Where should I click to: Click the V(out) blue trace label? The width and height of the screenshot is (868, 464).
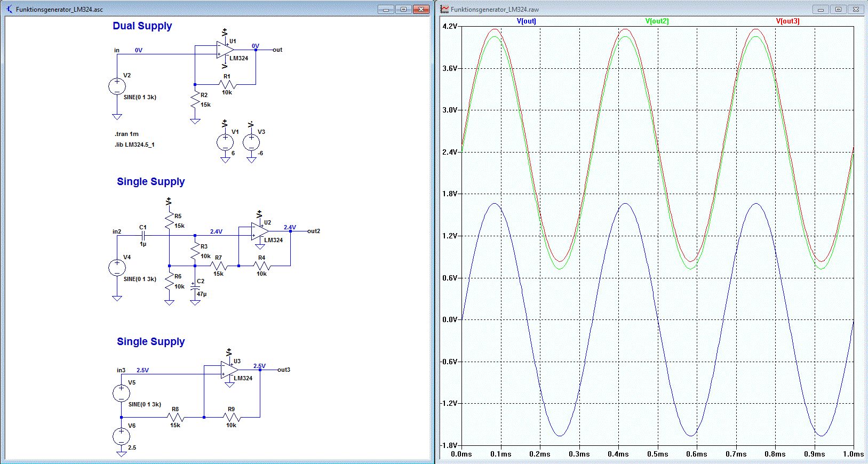tap(527, 21)
